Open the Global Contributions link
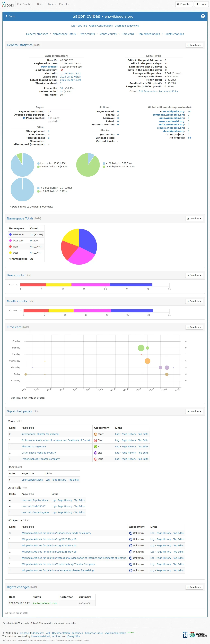The width and height of the screenshot is (210, 644). pos(101,26)
